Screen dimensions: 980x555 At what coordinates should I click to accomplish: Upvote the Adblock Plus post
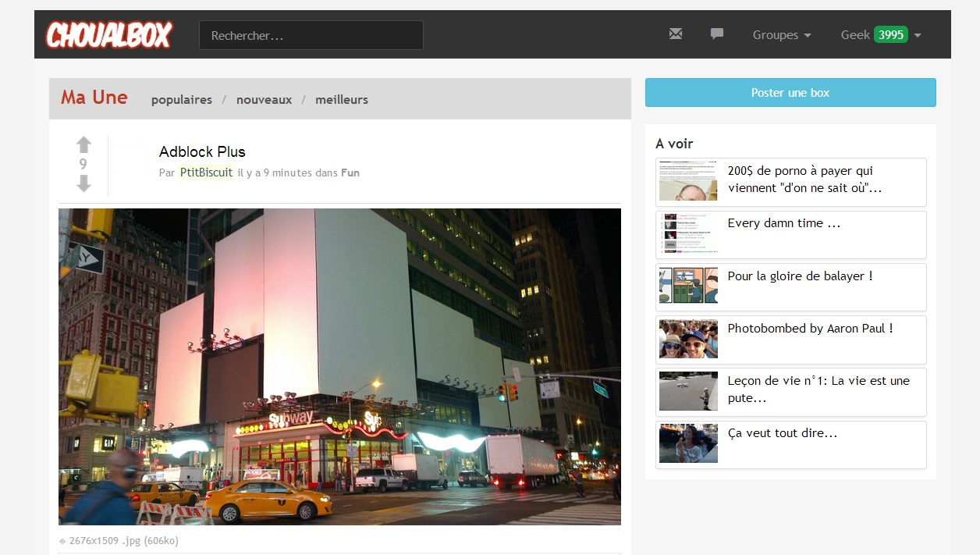(x=84, y=145)
